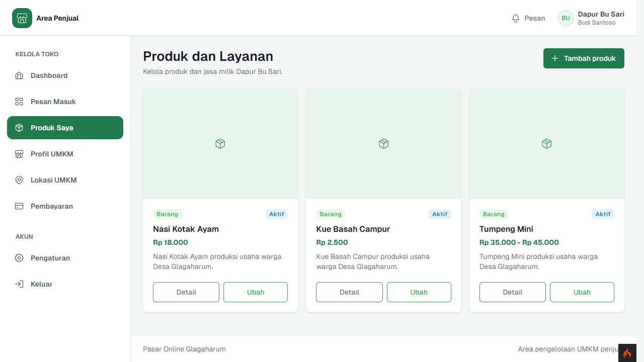Click the Rp 35.000 - Rp 45.000 price

519,242
